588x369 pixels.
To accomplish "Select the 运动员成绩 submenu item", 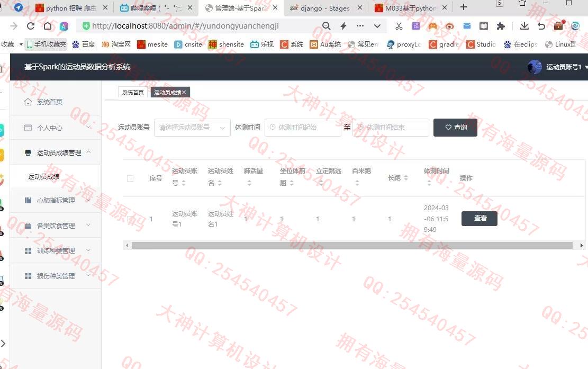I will 44,177.
